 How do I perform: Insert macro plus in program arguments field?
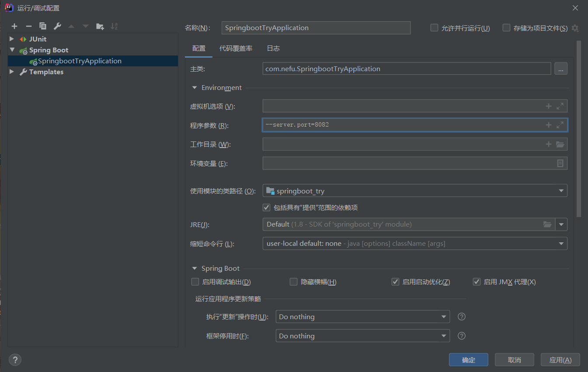pos(549,125)
